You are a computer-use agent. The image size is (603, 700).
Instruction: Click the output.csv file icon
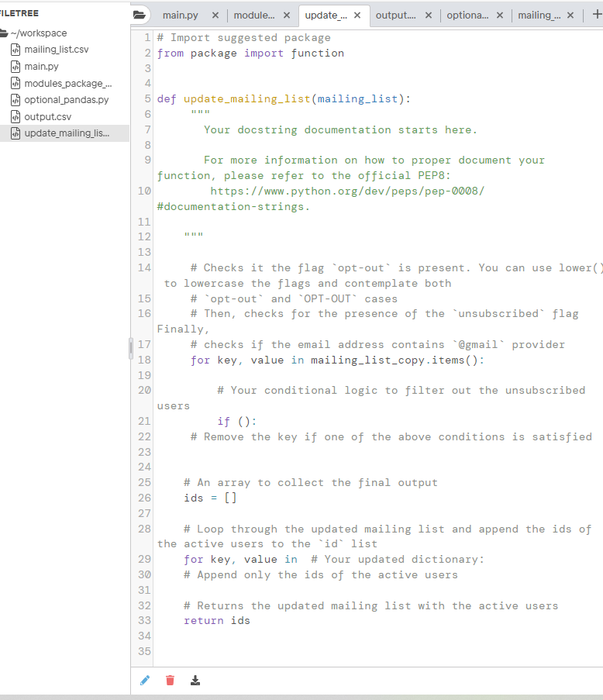[x=16, y=117]
